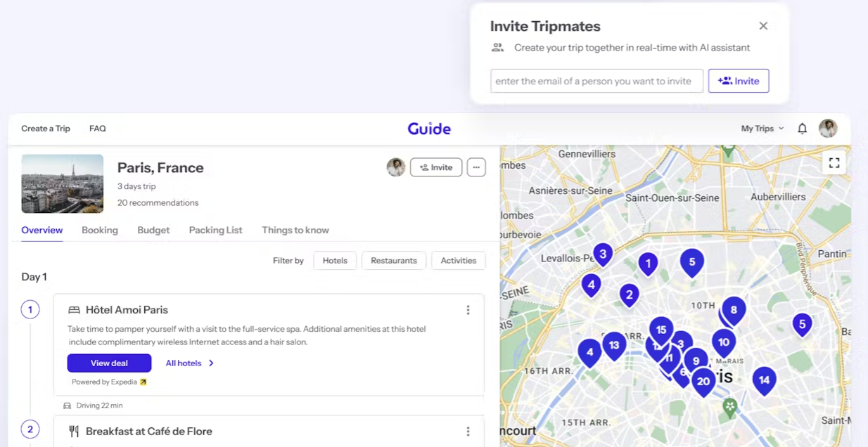868x447 pixels.
Task: Switch to the Things to know tab
Action: click(x=295, y=230)
